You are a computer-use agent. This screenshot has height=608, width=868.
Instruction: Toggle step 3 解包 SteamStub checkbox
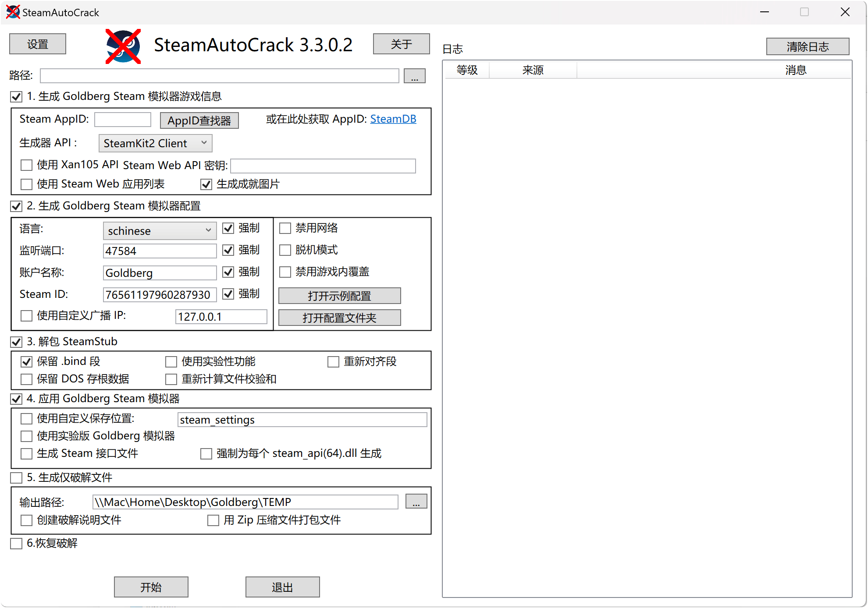pos(17,342)
